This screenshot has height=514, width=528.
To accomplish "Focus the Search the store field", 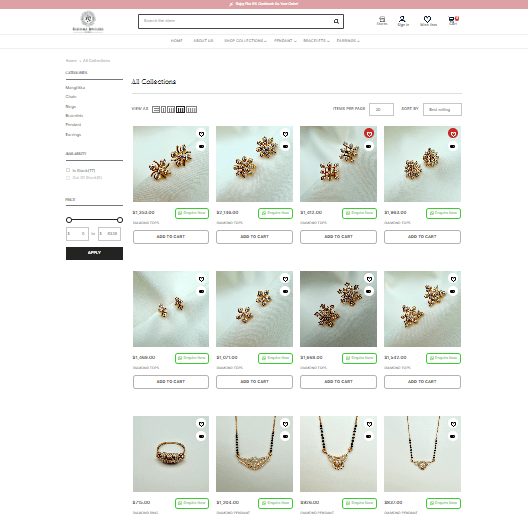I will coord(236,21).
